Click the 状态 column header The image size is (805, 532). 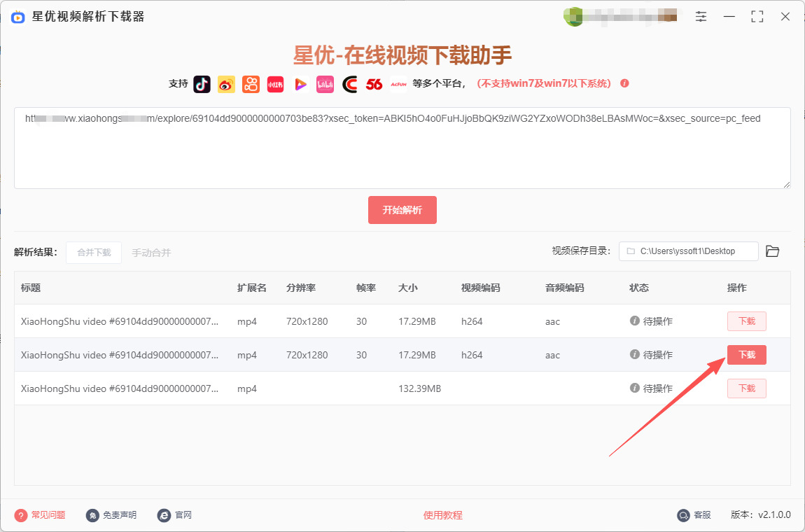click(x=639, y=288)
